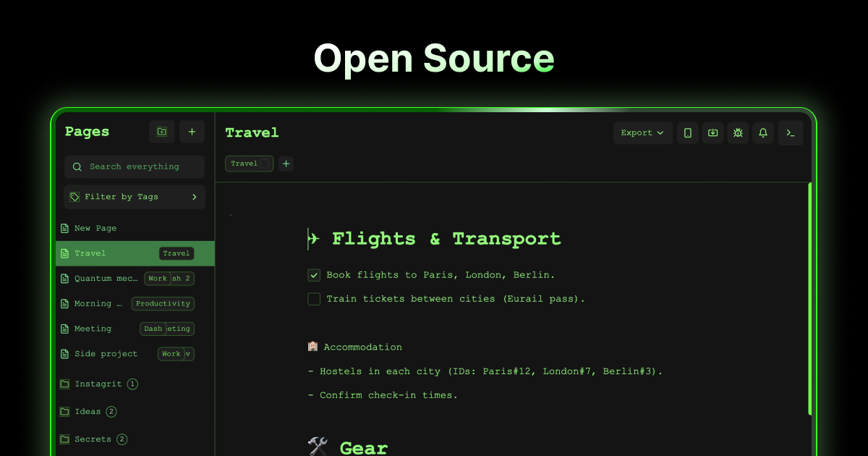Click the Work tag on Side project row
This screenshot has width=868, height=456.
(171, 354)
